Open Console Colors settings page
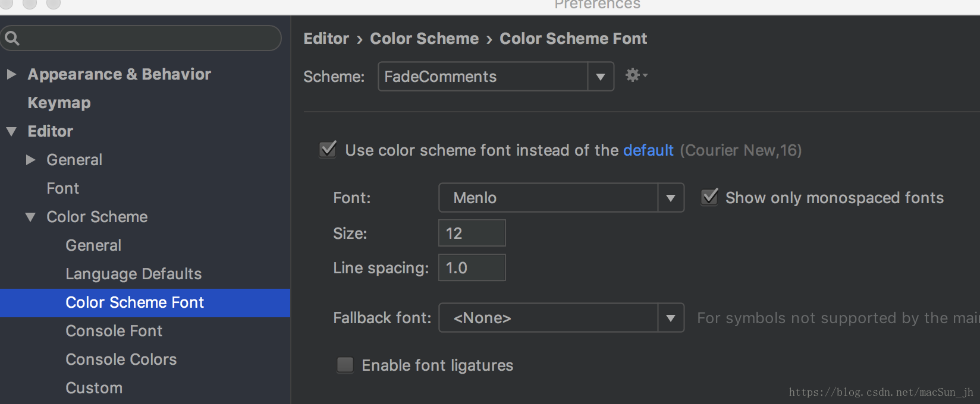The height and width of the screenshot is (404, 980). tap(121, 359)
